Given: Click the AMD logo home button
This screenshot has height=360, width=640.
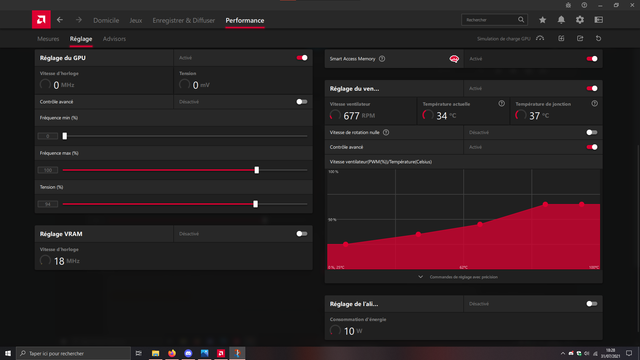Looking at the screenshot, I should coord(41,20).
